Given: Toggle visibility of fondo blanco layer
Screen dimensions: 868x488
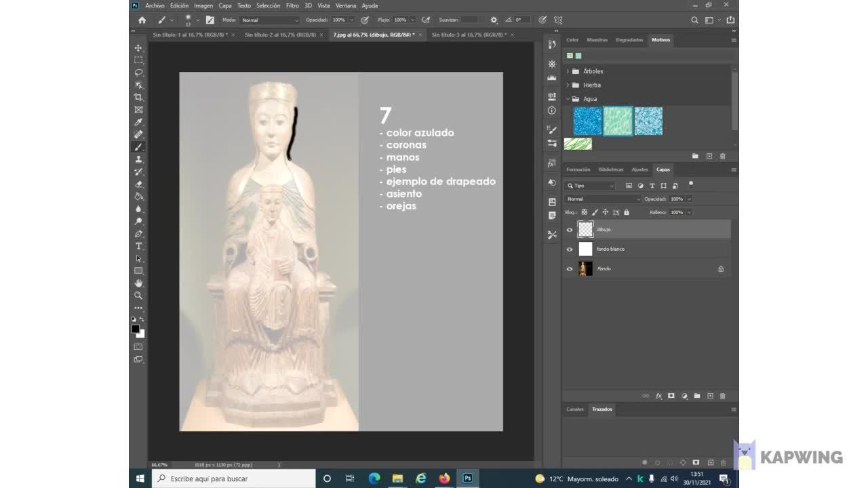Looking at the screenshot, I should tap(570, 249).
